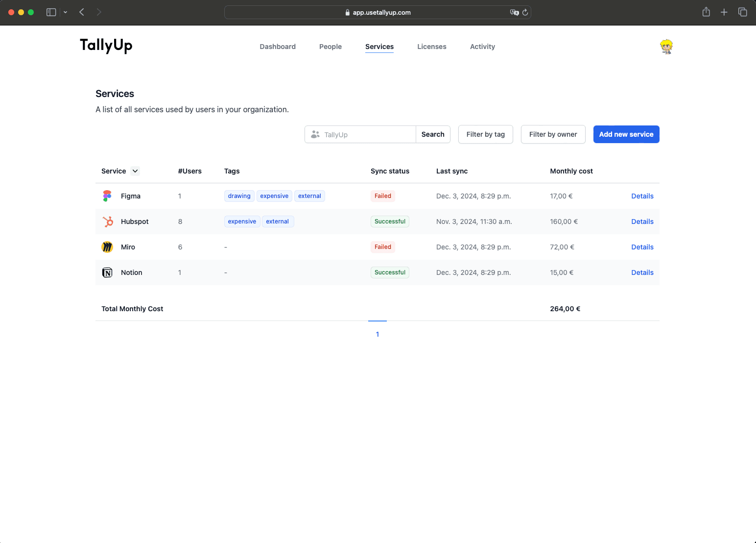Open the Filter by owner dropdown

553,134
